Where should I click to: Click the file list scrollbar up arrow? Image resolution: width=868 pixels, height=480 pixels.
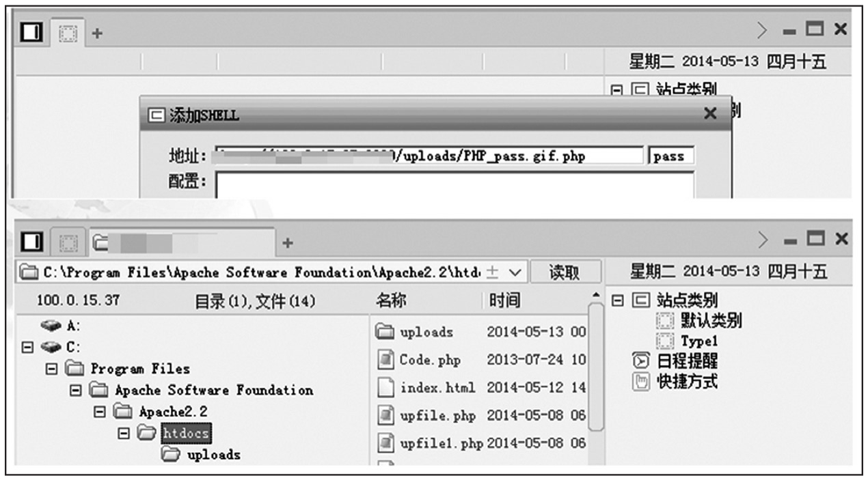[x=595, y=295]
